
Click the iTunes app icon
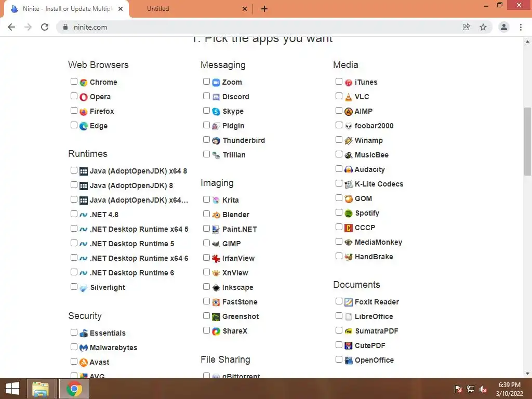point(349,83)
